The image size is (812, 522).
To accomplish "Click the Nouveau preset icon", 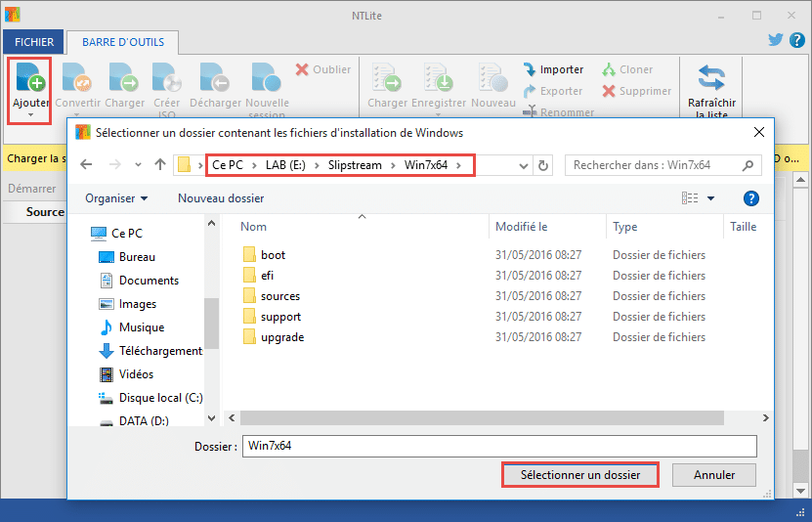I will pos(493,77).
